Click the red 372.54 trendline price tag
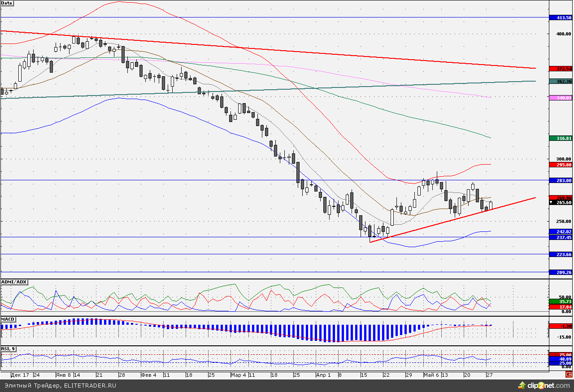This screenshot has width=574, height=392. point(561,69)
